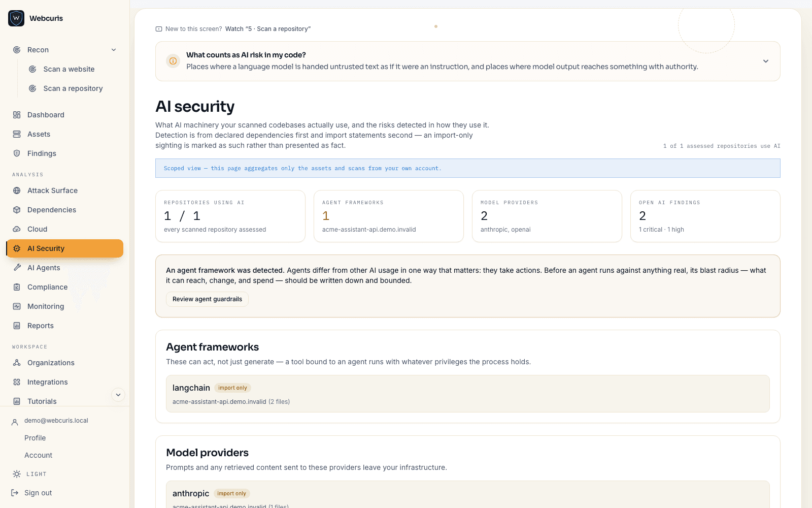Click the Scan a repository icon
Viewport: 812px width, 508px height.
click(x=32, y=88)
